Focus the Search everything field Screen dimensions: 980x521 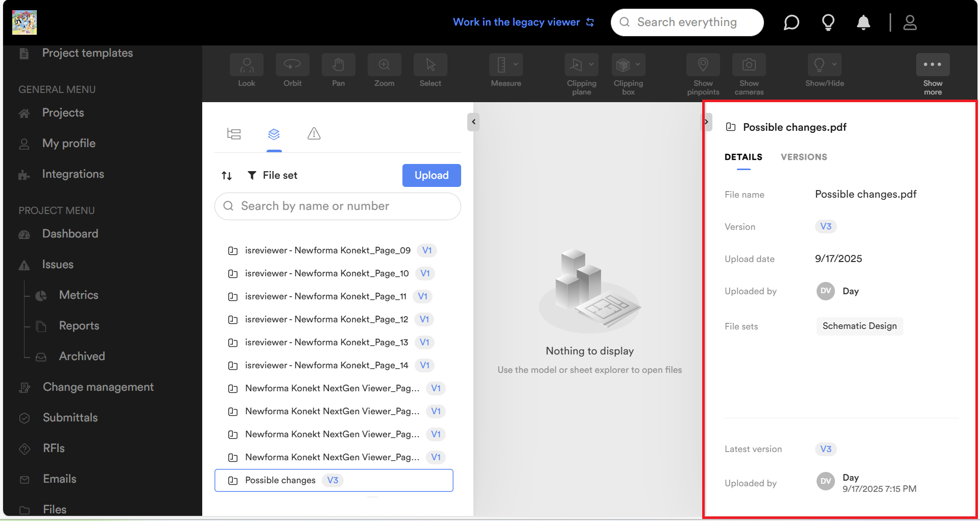687,22
